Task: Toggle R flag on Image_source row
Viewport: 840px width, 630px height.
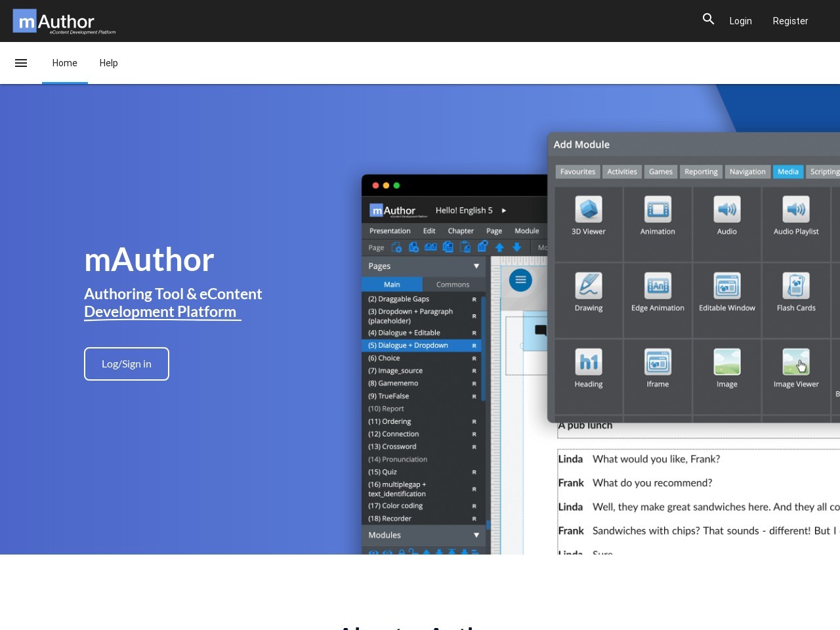Action: [474, 371]
